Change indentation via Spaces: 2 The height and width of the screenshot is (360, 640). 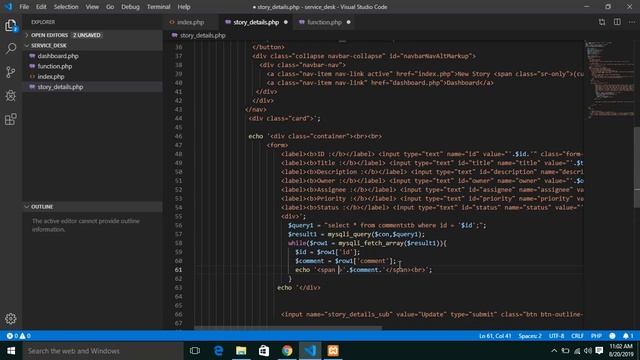click(x=530, y=336)
